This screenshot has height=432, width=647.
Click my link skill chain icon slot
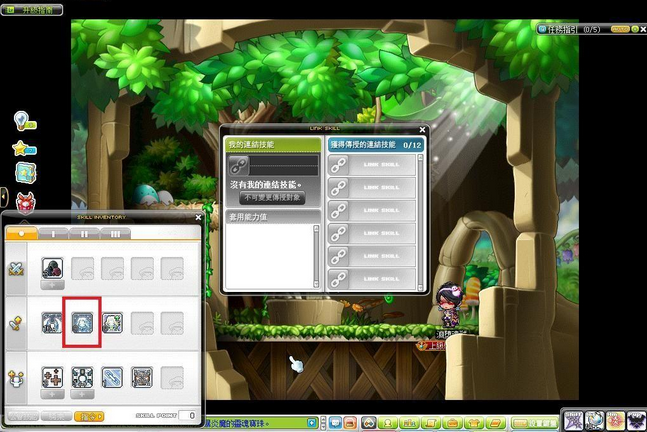[x=239, y=165]
